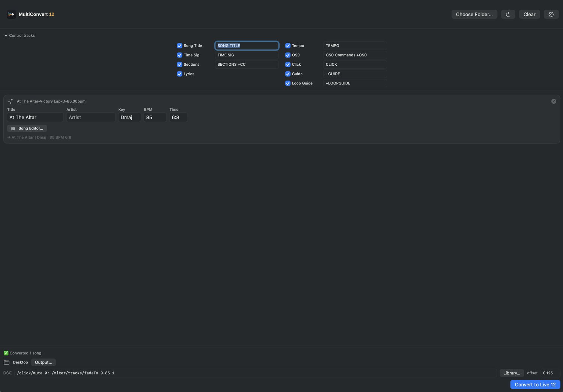This screenshot has height=392, width=563.
Task: Open settings via the gear icon
Action: (551, 14)
